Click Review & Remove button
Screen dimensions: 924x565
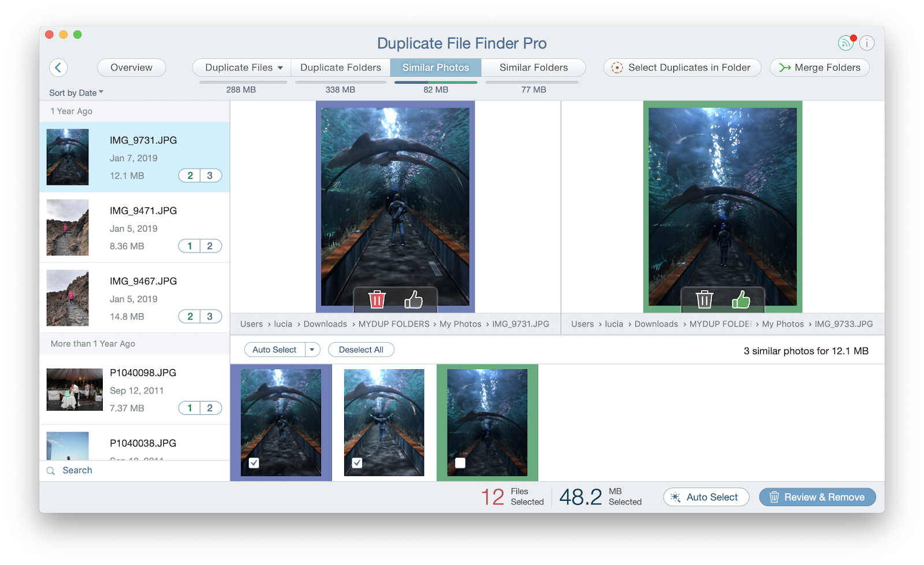point(817,497)
